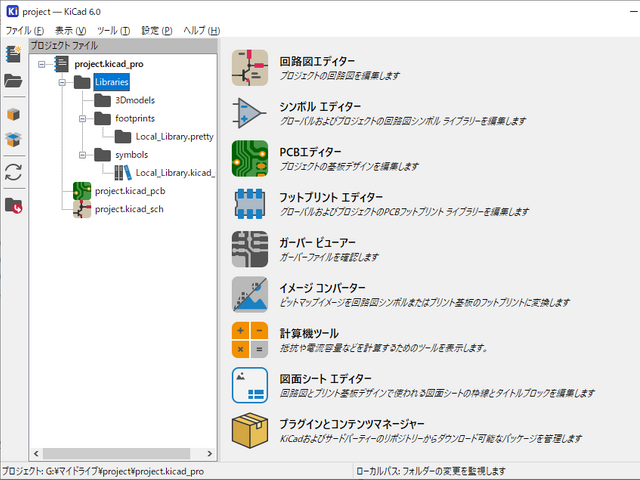The width and height of the screenshot is (640, 480).
Task: Click the symbols folder icon in tree
Action: pos(102,155)
